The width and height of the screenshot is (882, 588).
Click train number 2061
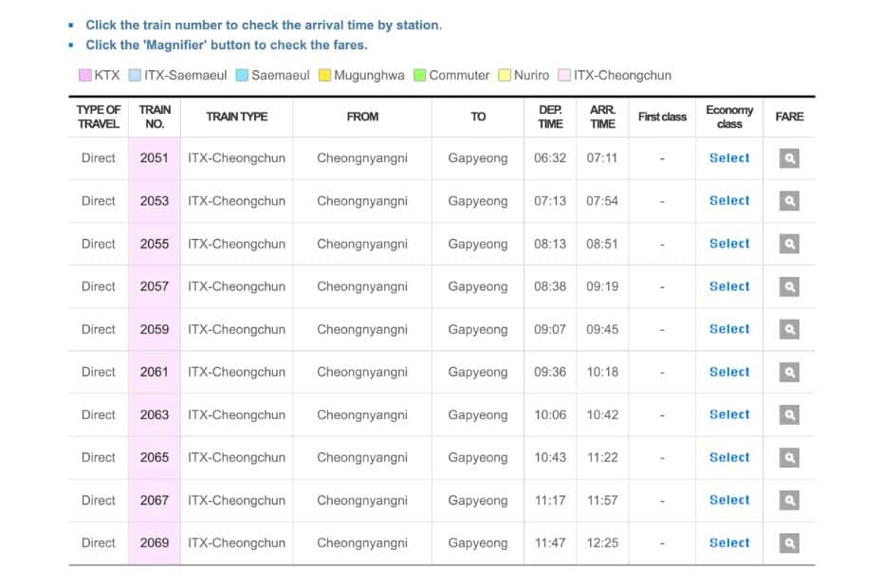pos(155,372)
